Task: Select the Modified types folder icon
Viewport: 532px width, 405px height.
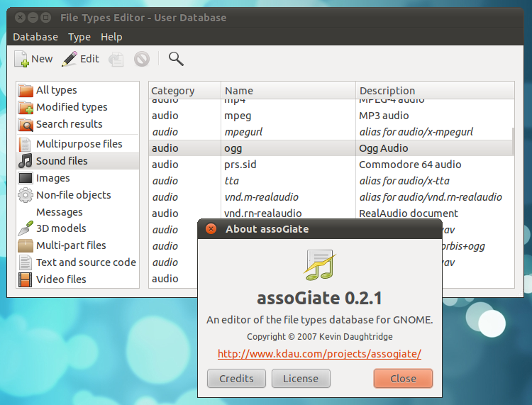Action: (x=26, y=107)
